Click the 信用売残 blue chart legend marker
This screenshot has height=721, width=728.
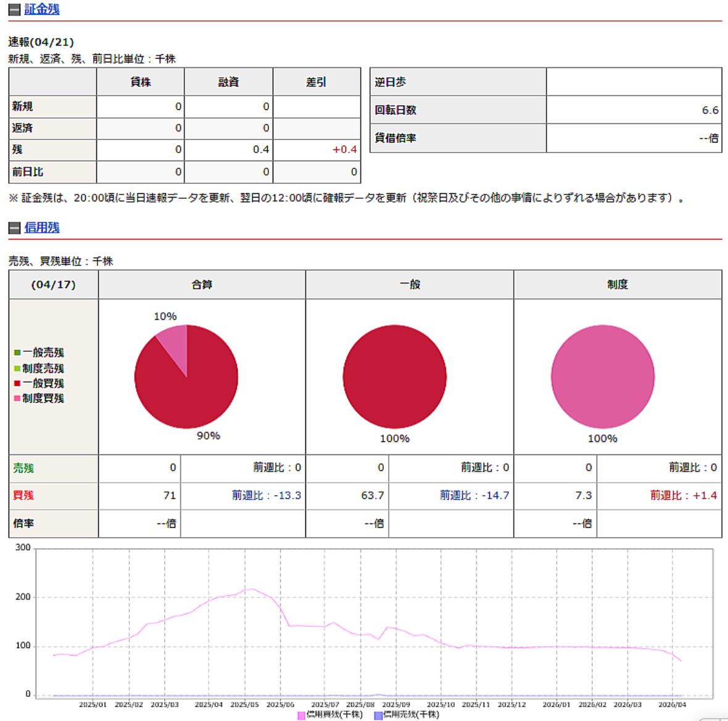[x=378, y=715]
